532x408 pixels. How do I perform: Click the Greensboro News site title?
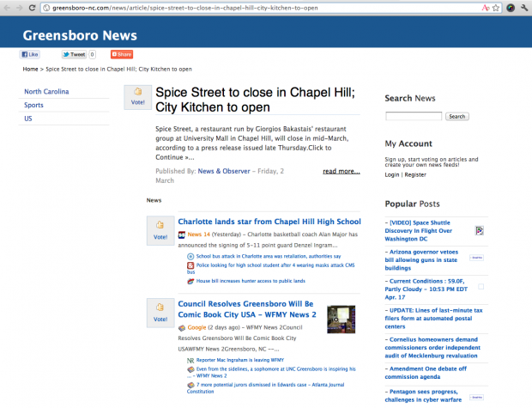coord(80,35)
